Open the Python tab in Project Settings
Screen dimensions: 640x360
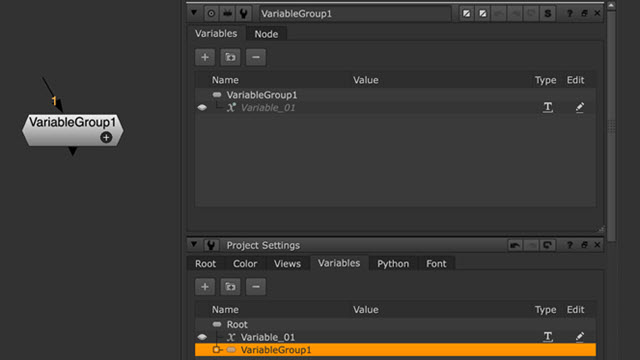(x=393, y=264)
